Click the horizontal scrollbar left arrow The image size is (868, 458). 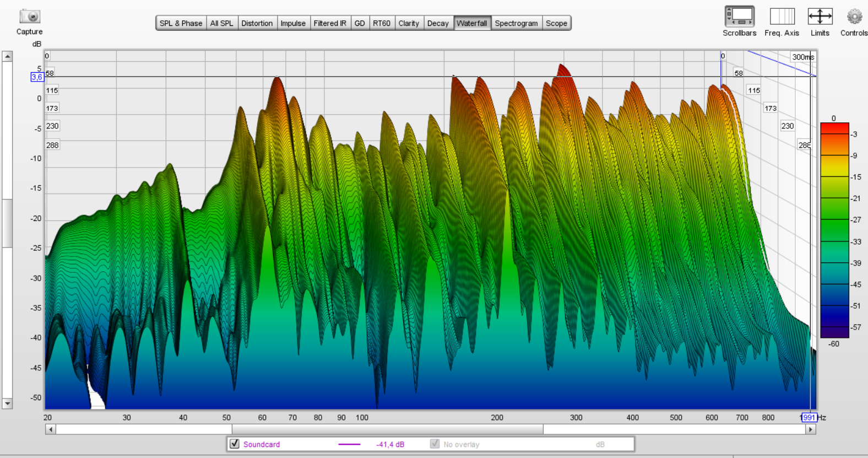point(51,429)
